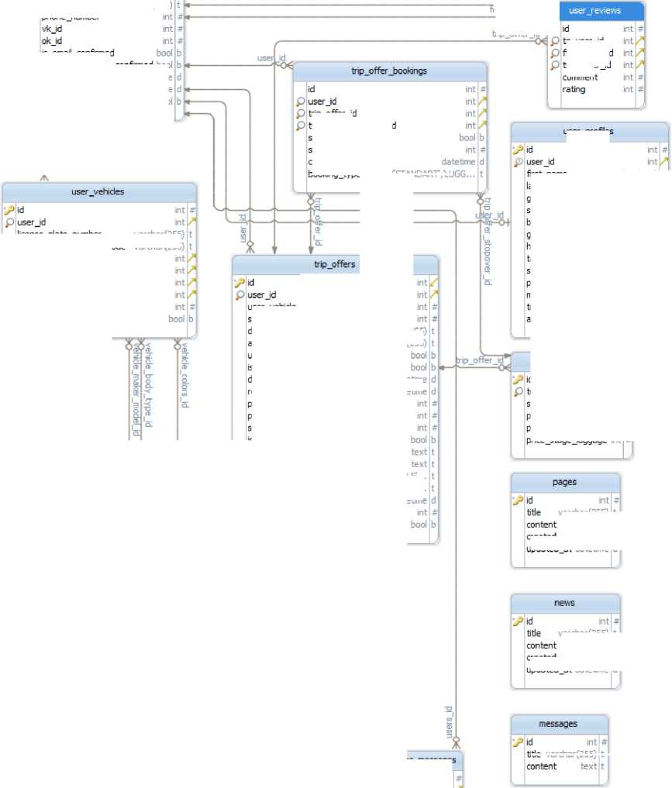Click the primary key icon in trip_offers
The height and width of the screenshot is (788, 672).
pyautogui.click(x=240, y=283)
